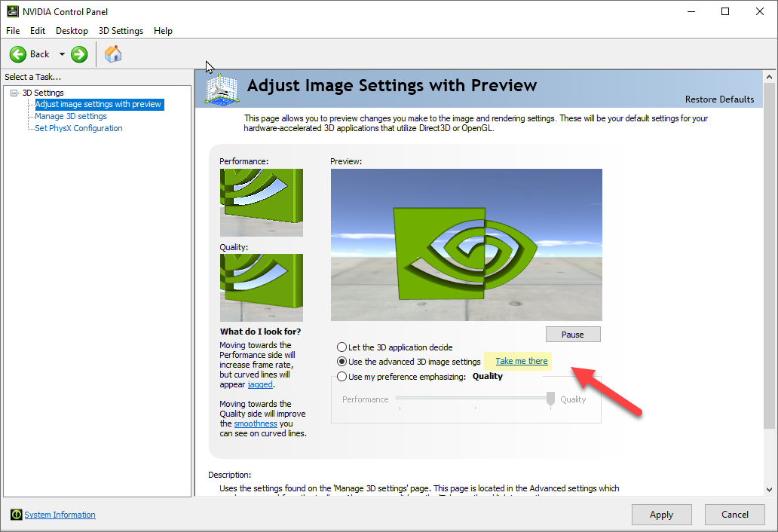Select Let the 3D application decide
Screen dimensions: 778x532
click(342, 347)
